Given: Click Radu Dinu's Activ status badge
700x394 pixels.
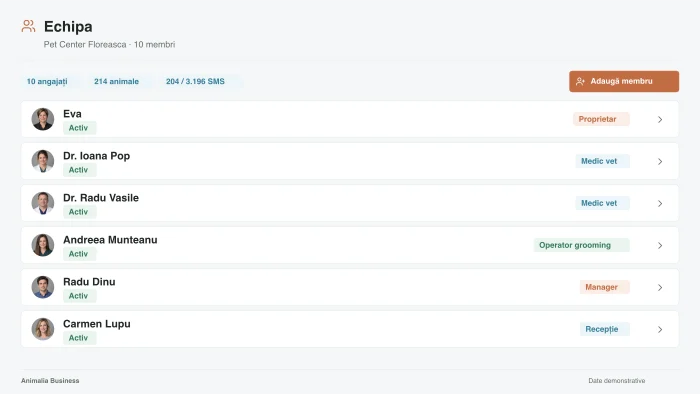Looking at the screenshot, I should point(79,296).
